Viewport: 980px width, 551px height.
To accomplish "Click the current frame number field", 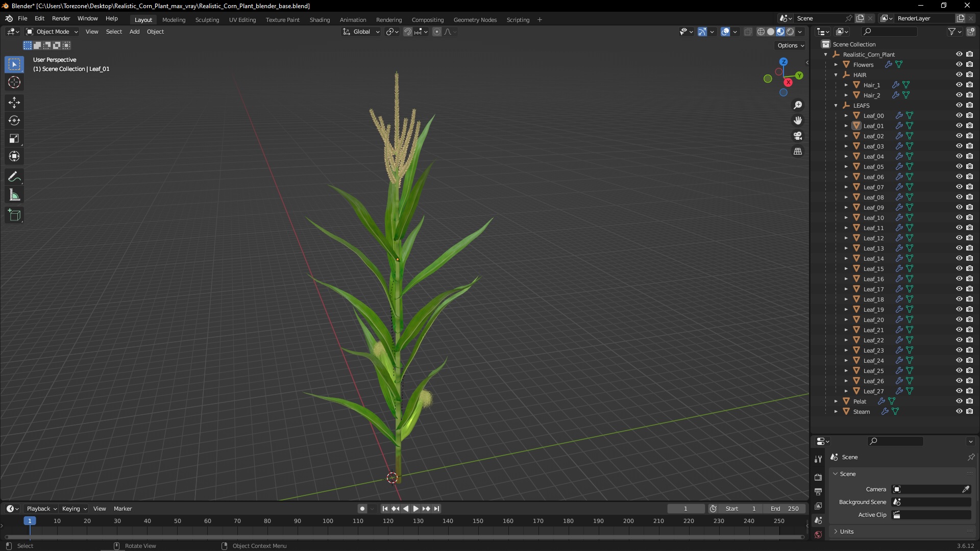I will click(x=685, y=509).
